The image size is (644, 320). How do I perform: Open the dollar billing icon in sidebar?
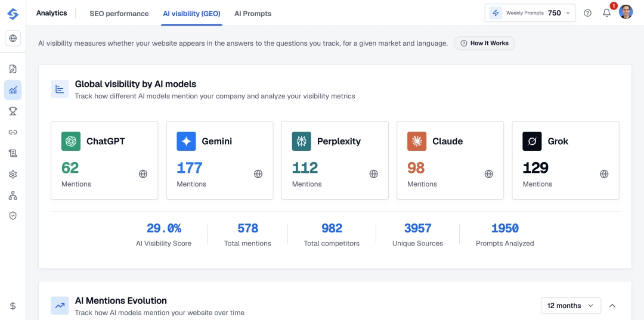point(13,306)
